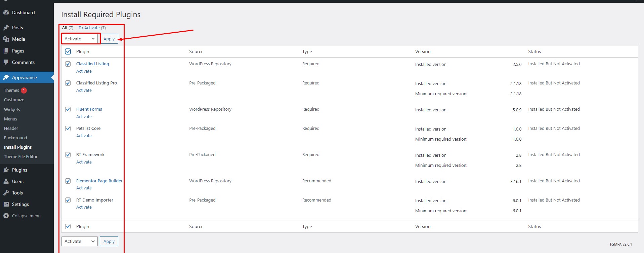Uncheck the RT Demo Importer checkbox

click(x=68, y=200)
